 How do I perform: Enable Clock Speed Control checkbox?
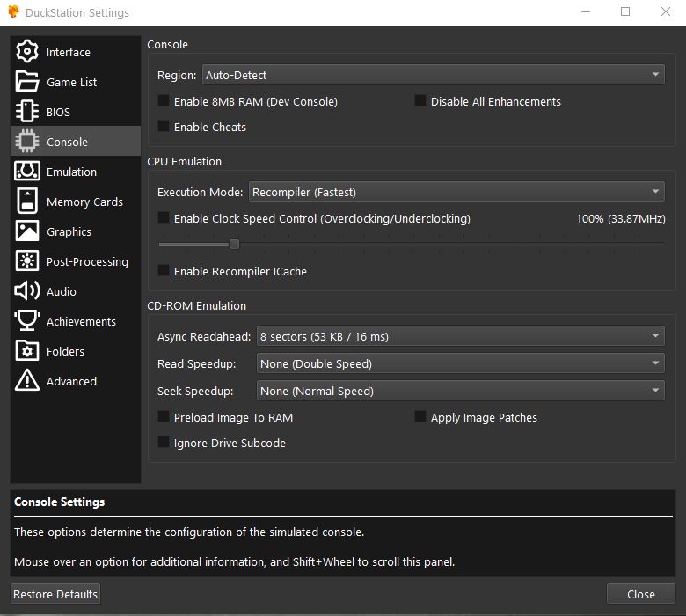(x=164, y=217)
